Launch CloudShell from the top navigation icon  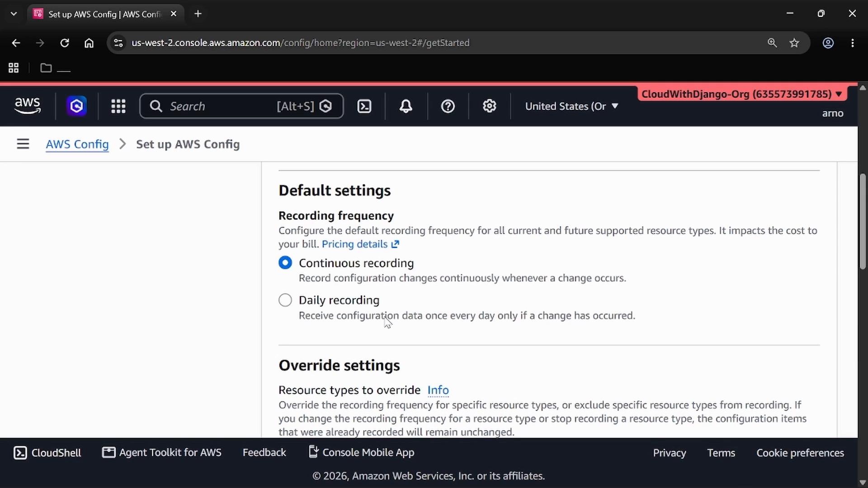click(364, 106)
